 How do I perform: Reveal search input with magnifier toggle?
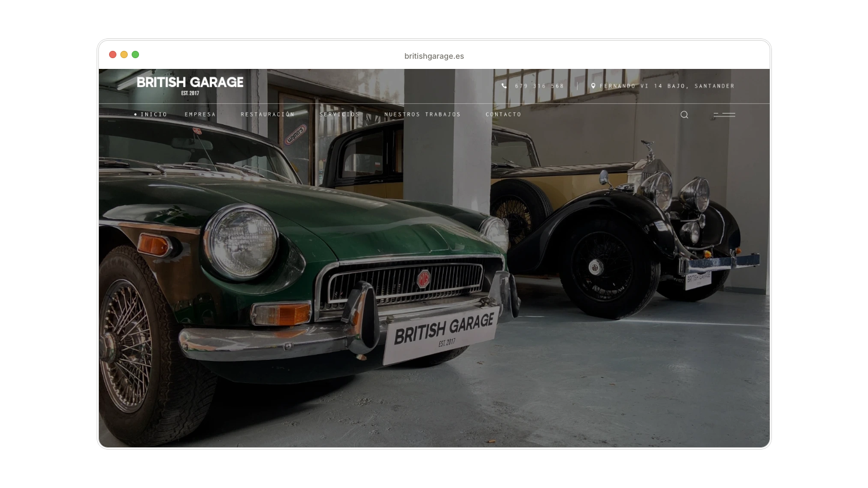pos(684,115)
